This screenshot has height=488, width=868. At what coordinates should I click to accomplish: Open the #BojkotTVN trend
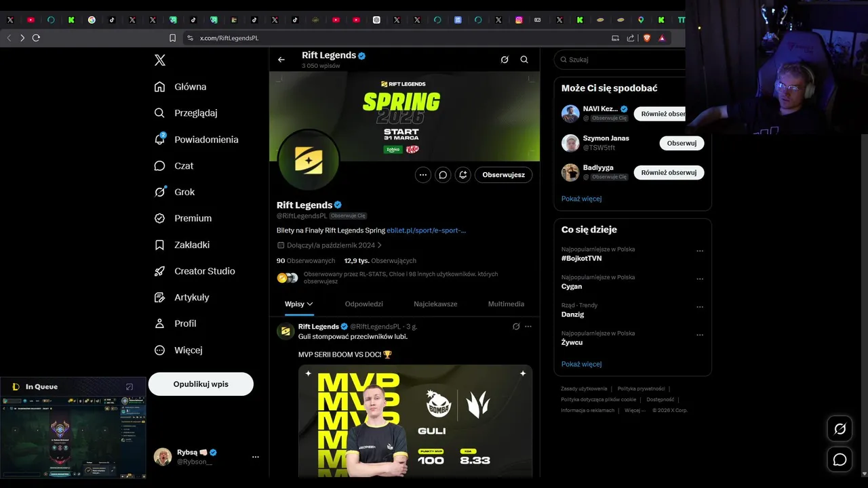(x=582, y=258)
